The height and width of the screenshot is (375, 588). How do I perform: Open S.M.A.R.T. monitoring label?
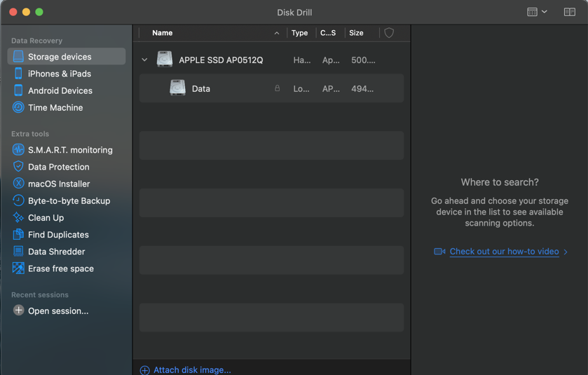(70, 149)
